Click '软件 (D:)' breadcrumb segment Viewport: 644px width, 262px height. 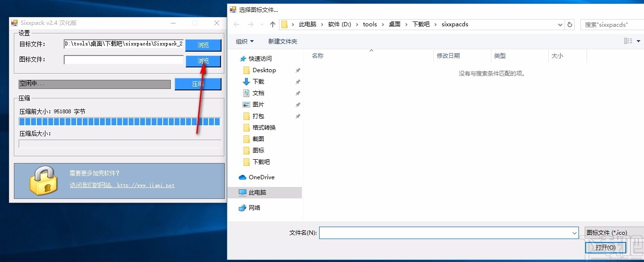coord(339,24)
